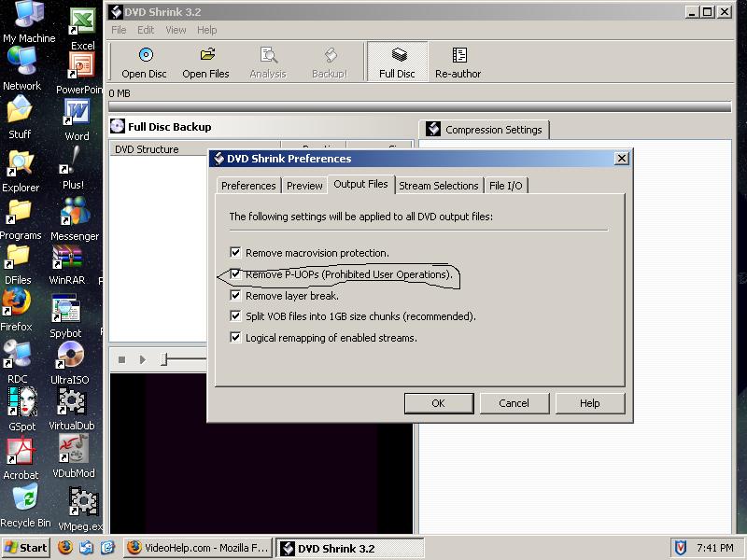
Task: Click the preview position slider handle
Action: tap(164, 359)
